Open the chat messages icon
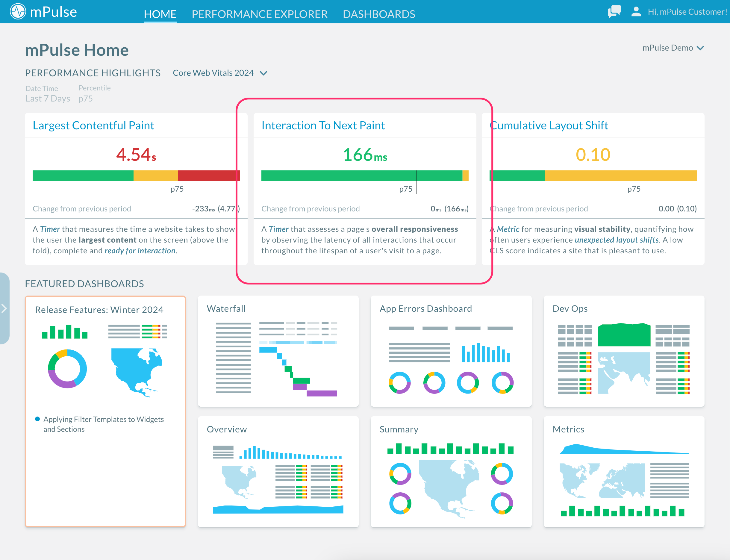The image size is (730, 560). [x=614, y=12]
